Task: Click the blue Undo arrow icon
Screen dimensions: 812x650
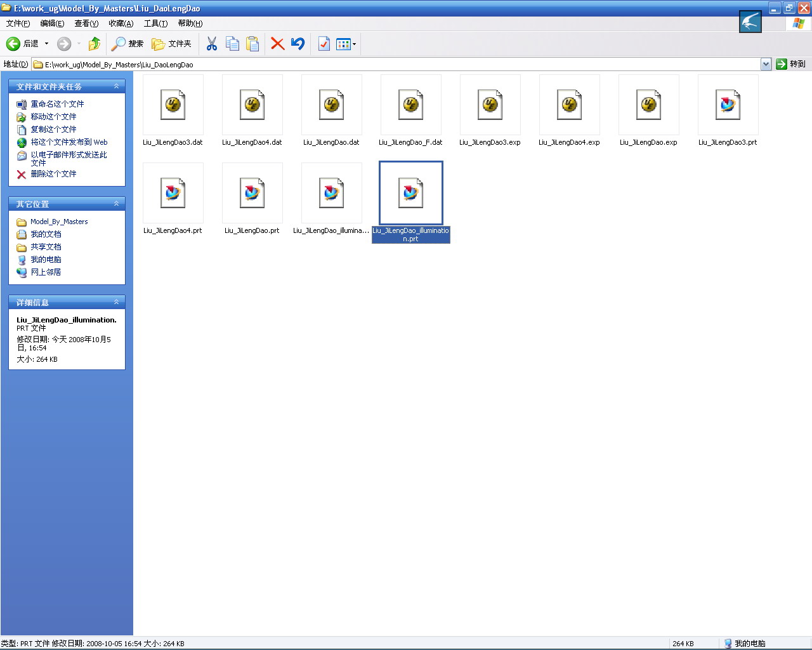Action: click(298, 44)
